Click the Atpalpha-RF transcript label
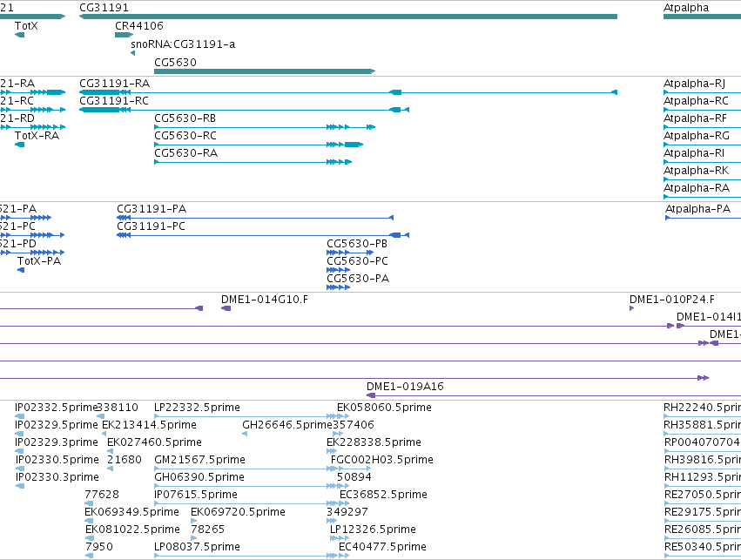Screen dimensions: 741x560 tap(695, 118)
